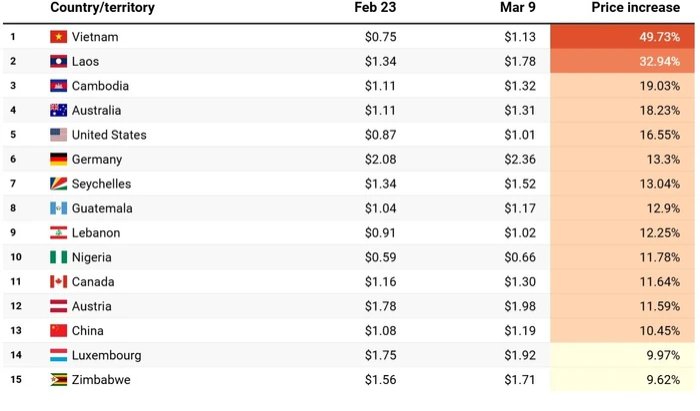This screenshot has height=411, width=700.
Task: Select the Guatemala country name
Action: pos(104,209)
